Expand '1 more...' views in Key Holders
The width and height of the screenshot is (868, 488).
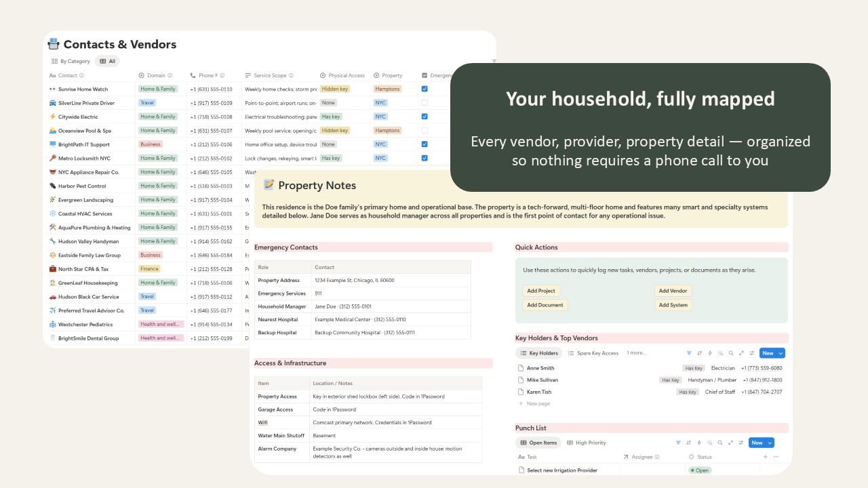point(636,353)
